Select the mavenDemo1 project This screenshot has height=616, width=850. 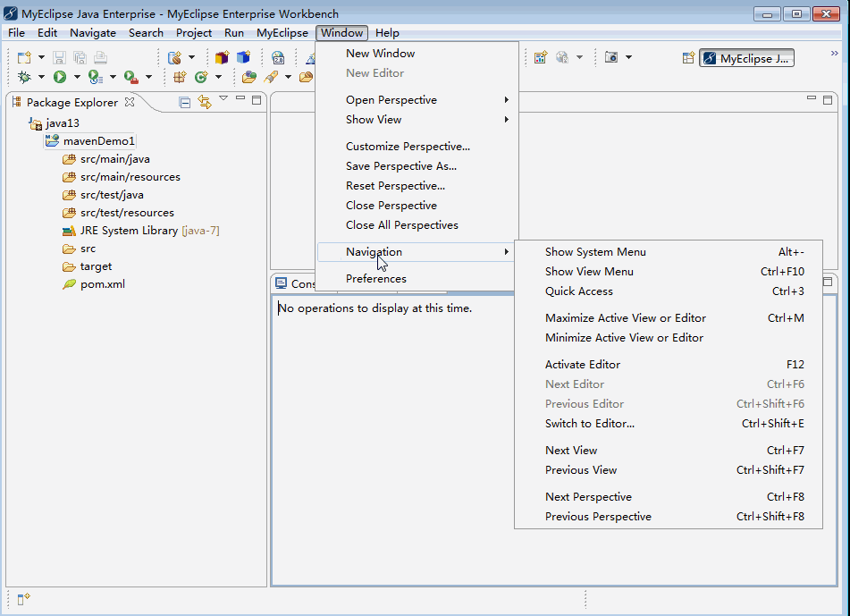pos(90,141)
